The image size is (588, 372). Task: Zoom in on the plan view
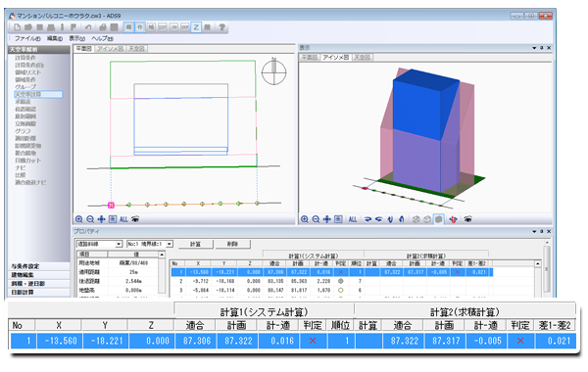tap(79, 219)
